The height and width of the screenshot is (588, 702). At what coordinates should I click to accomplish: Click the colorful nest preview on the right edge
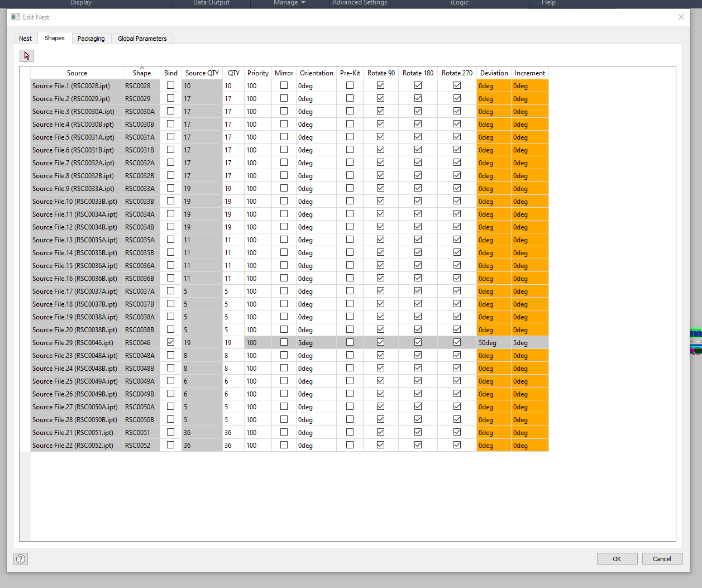click(696, 341)
